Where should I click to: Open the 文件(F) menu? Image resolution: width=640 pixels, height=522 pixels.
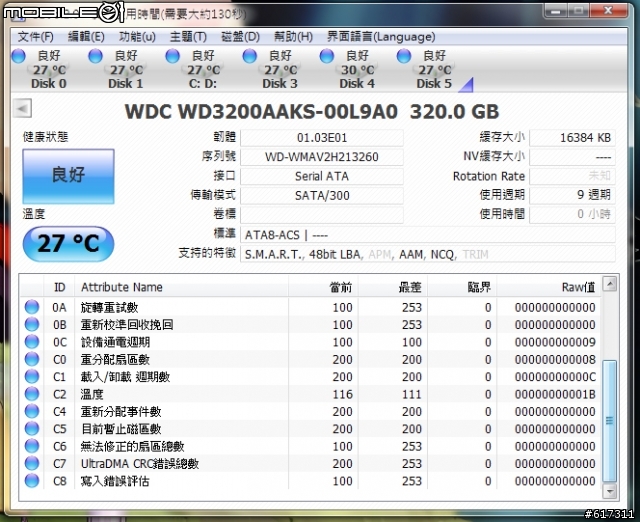tap(36, 37)
